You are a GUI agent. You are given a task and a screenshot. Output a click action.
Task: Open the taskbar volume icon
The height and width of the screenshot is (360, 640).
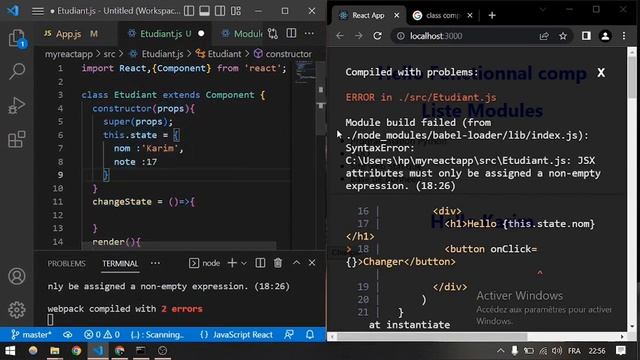pos(557,351)
